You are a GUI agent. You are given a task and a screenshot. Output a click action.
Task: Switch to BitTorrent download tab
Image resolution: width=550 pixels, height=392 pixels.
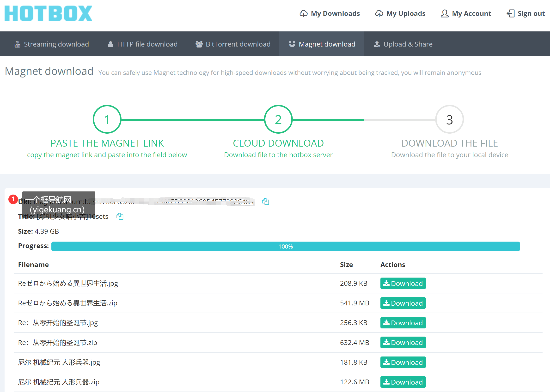coord(233,44)
